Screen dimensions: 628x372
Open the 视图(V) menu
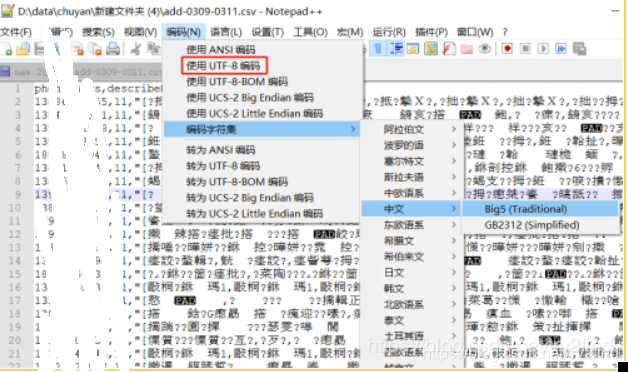[x=140, y=32]
